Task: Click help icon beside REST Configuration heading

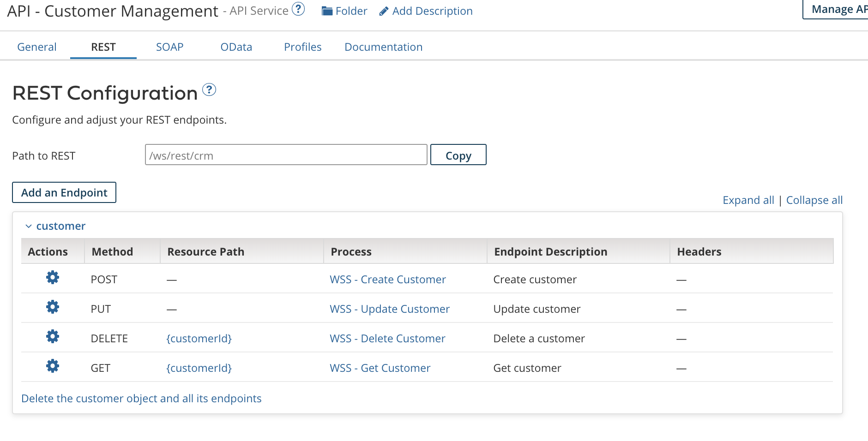Action: click(x=209, y=89)
